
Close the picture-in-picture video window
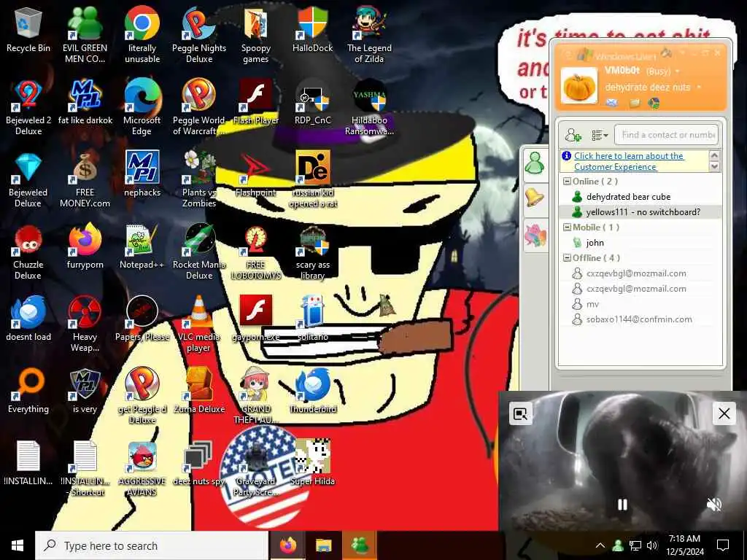(x=724, y=413)
